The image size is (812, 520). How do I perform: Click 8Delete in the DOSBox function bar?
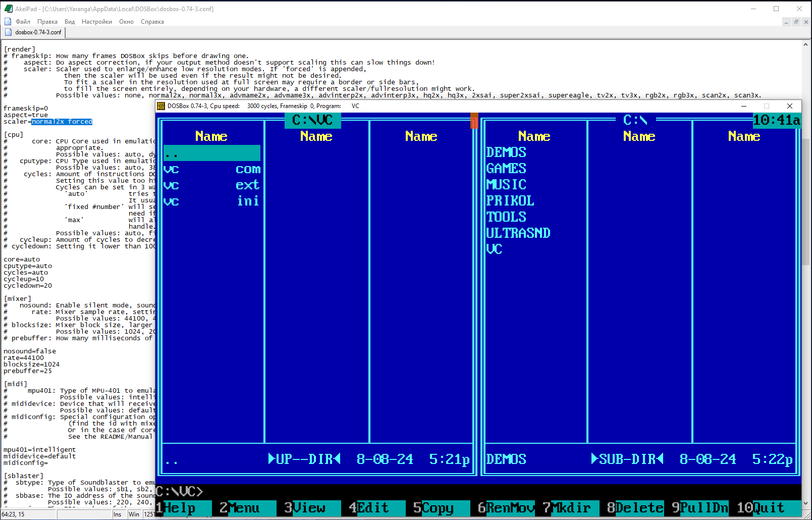[x=635, y=508]
